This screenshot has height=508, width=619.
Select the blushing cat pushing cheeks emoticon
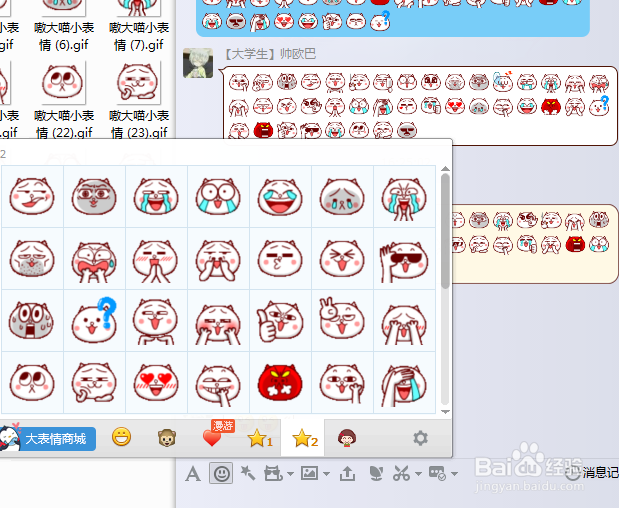point(218,321)
